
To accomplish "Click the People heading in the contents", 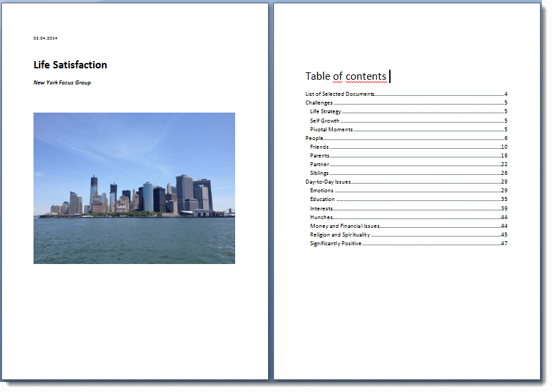I will pyautogui.click(x=314, y=138).
